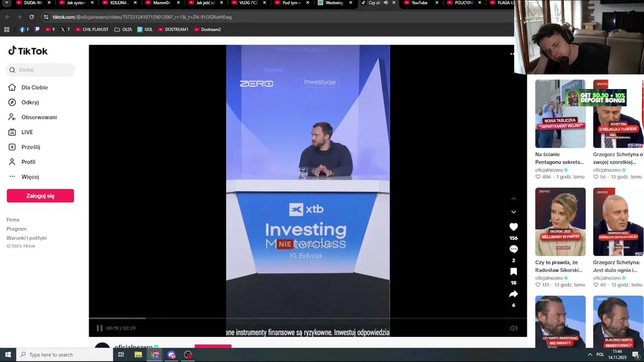Pause the TikTok video
This screenshot has height=362, width=644.
[x=99, y=328]
